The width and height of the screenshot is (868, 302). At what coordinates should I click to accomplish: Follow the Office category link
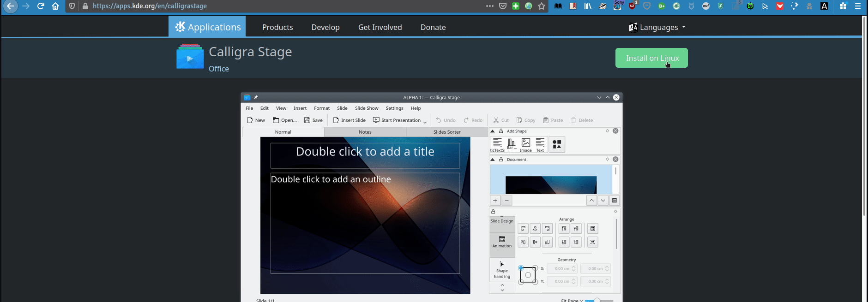(219, 69)
